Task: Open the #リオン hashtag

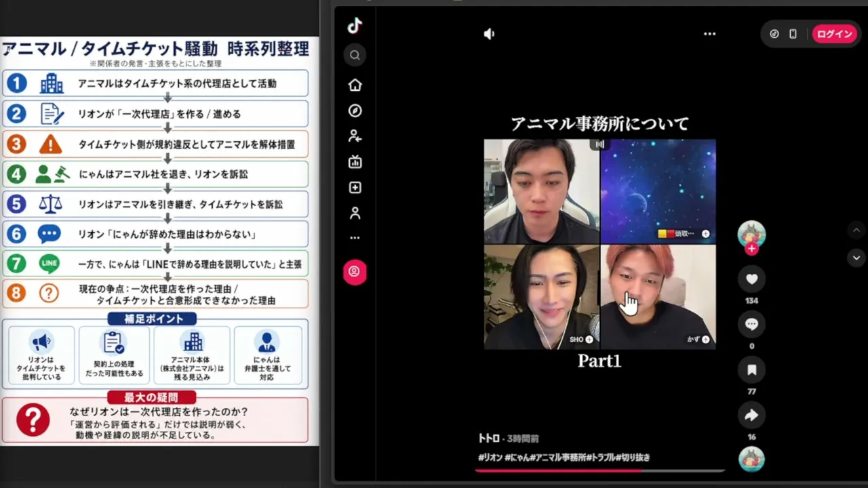Action: [490, 457]
